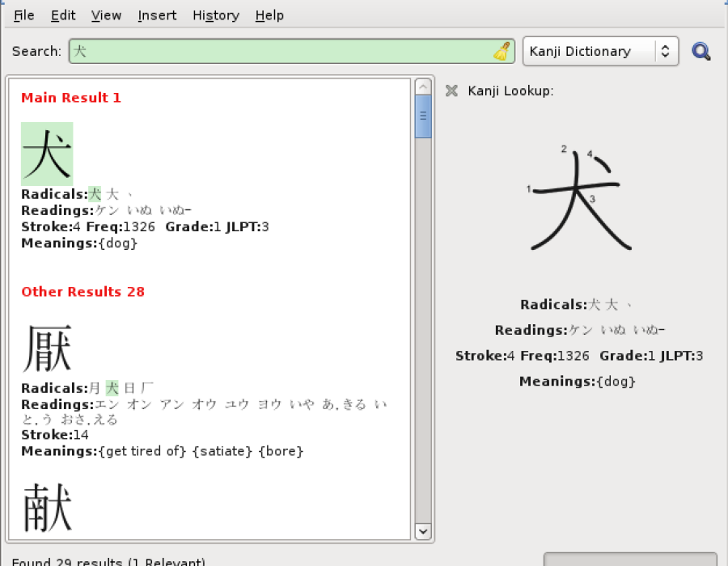Click the 厂 radical in the 厭 entry
Screen dimensions: 728x566
[147, 388]
